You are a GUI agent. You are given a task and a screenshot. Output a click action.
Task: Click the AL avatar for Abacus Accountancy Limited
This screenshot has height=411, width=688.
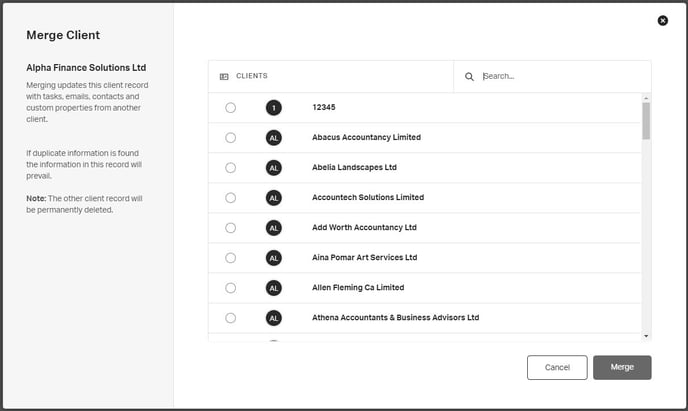click(x=273, y=137)
